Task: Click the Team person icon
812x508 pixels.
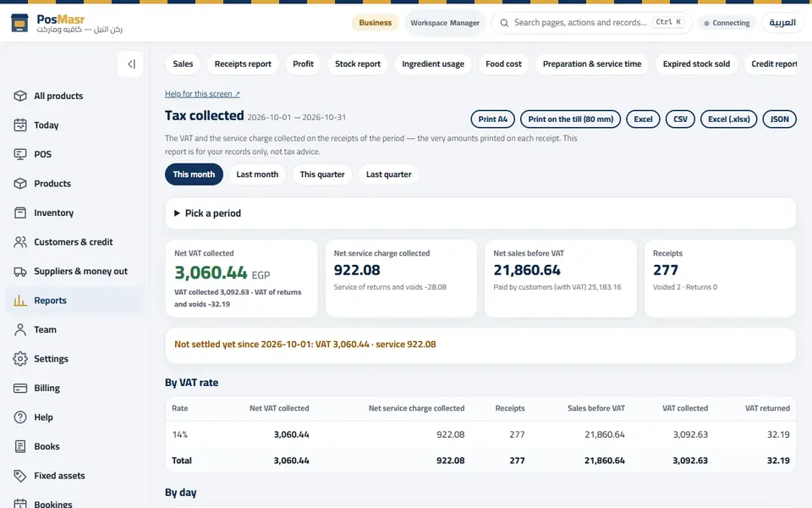Action: coord(20,329)
